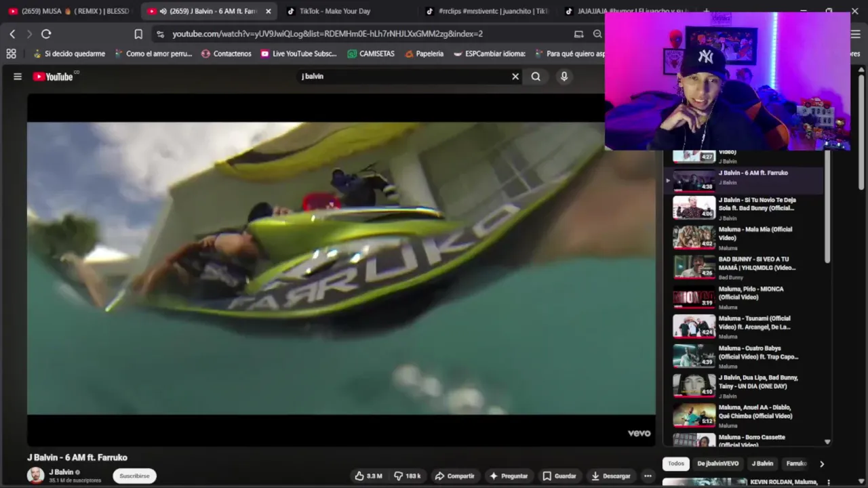Click the playlist panel scrollbar thumb

(x=827, y=207)
